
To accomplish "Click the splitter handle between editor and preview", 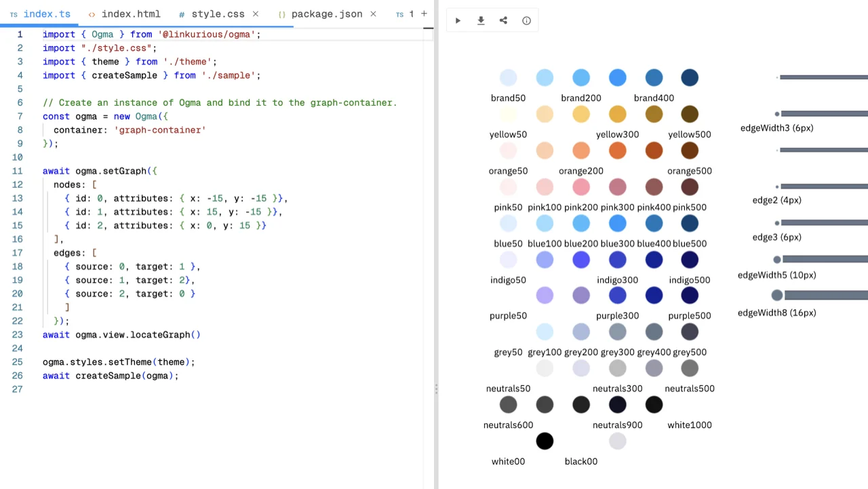I will tap(436, 389).
